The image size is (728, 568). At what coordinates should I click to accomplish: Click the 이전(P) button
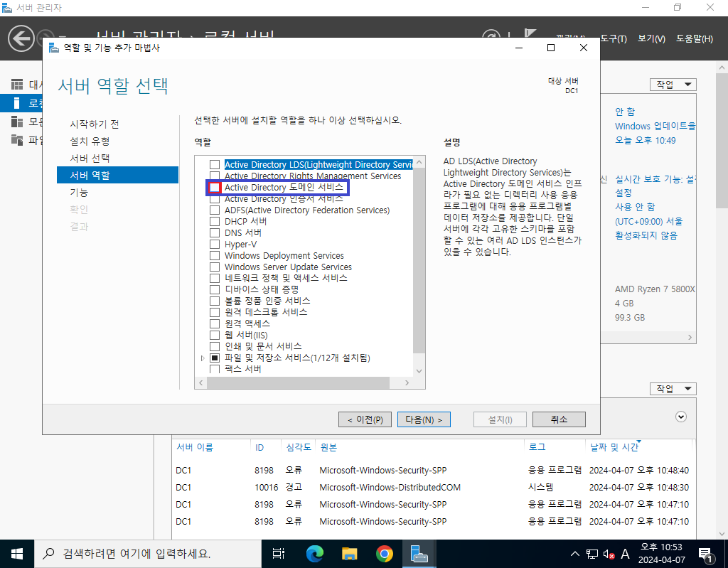point(365,419)
